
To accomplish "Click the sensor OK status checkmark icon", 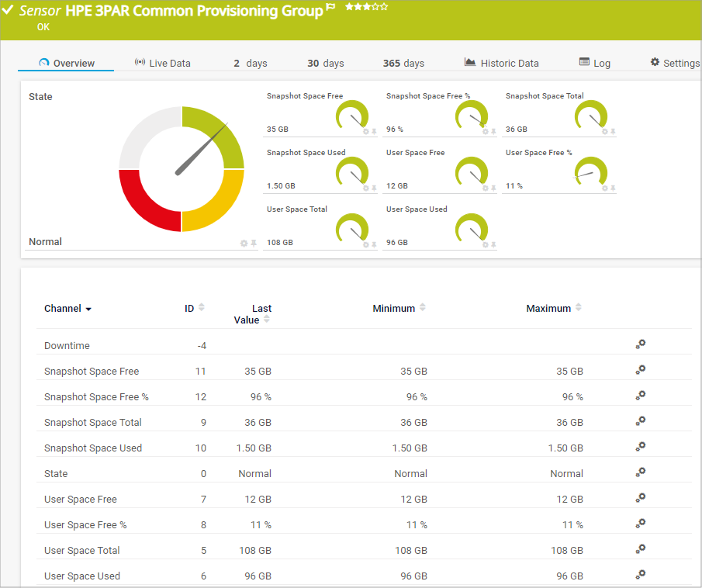I will (9, 11).
